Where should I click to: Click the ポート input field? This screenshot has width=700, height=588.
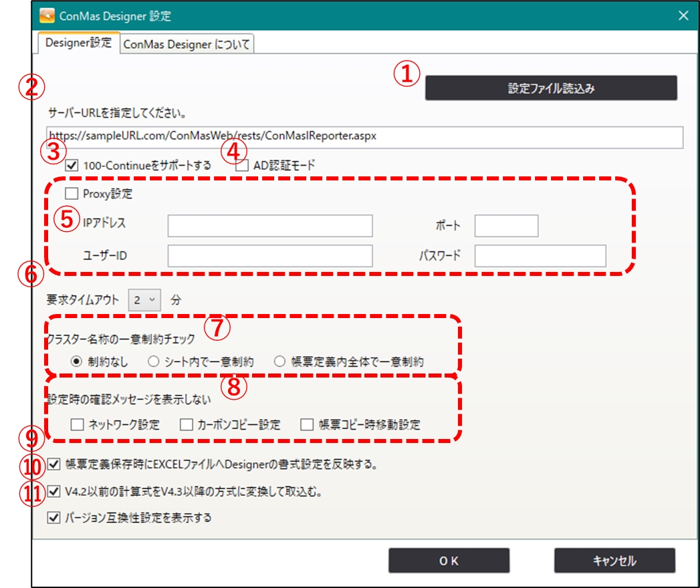[x=506, y=226]
